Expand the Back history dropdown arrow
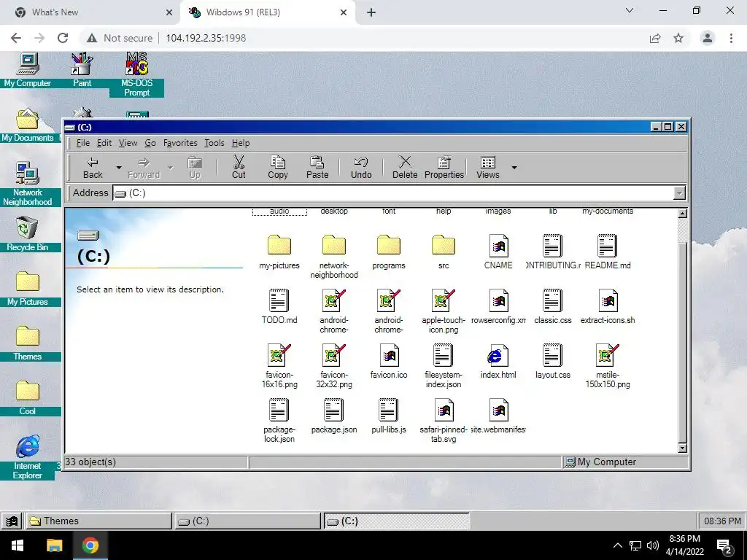The width and height of the screenshot is (747, 560). (x=119, y=168)
